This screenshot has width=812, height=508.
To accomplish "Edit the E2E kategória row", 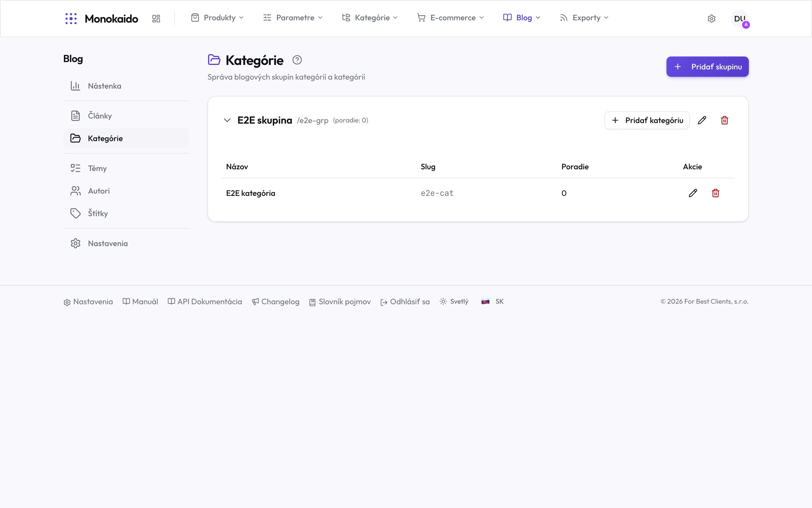I will [693, 193].
